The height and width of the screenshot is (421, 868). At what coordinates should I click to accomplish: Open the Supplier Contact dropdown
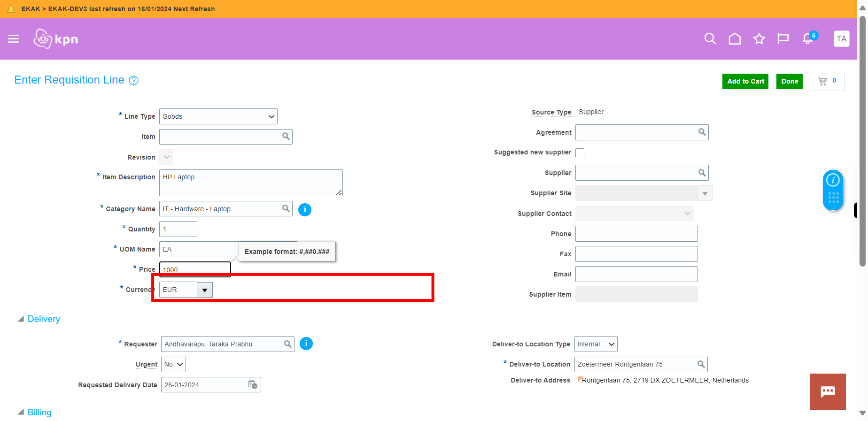coord(635,214)
